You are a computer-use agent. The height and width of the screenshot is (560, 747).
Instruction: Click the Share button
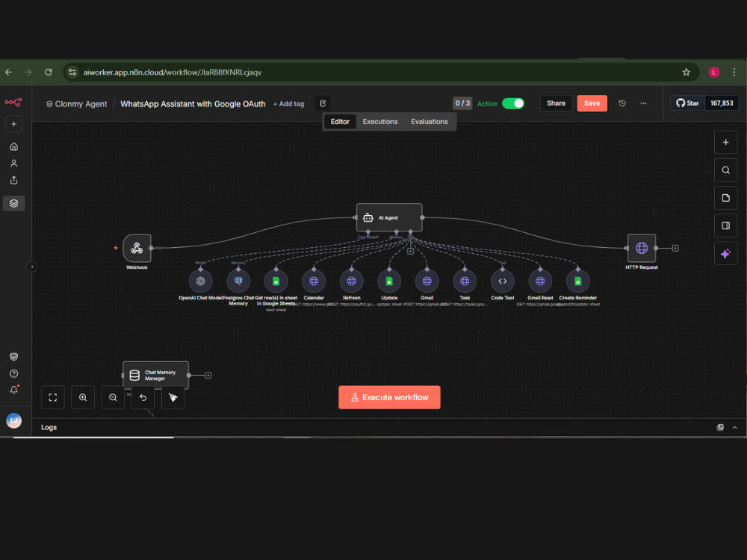(x=556, y=103)
